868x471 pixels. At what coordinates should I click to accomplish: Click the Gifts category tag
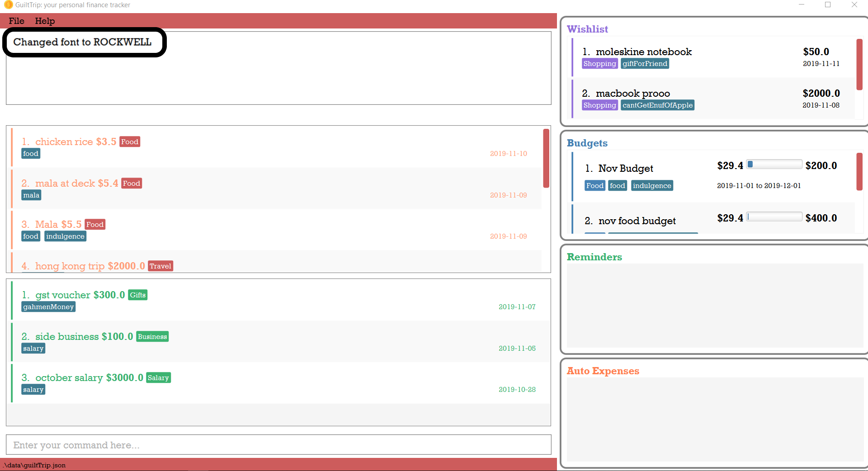coord(138,295)
